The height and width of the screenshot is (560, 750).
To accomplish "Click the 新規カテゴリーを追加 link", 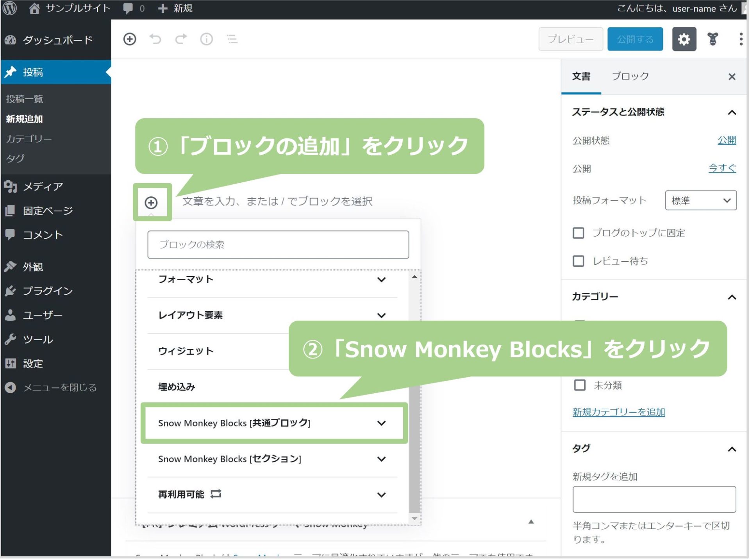I will (x=618, y=412).
